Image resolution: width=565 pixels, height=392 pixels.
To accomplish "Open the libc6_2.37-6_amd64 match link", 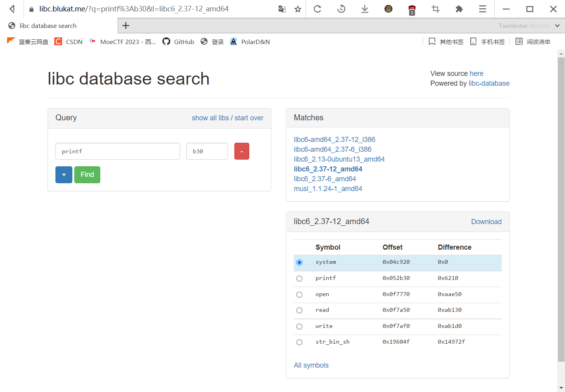I will [x=325, y=179].
